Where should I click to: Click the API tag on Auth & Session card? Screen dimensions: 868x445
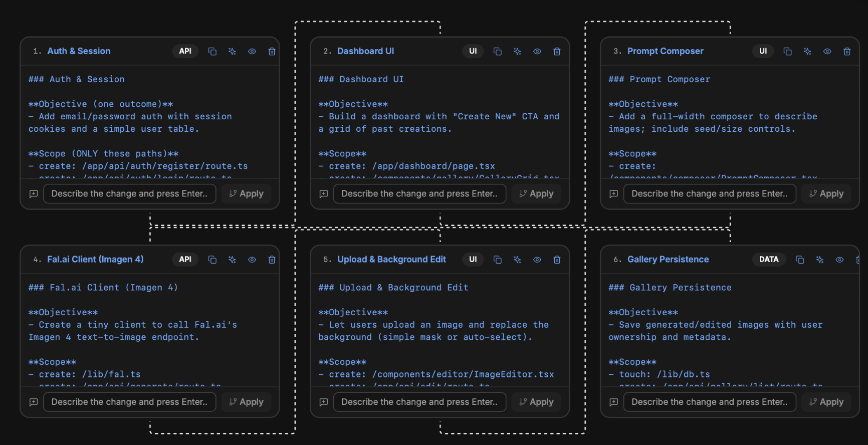tap(185, 51)
